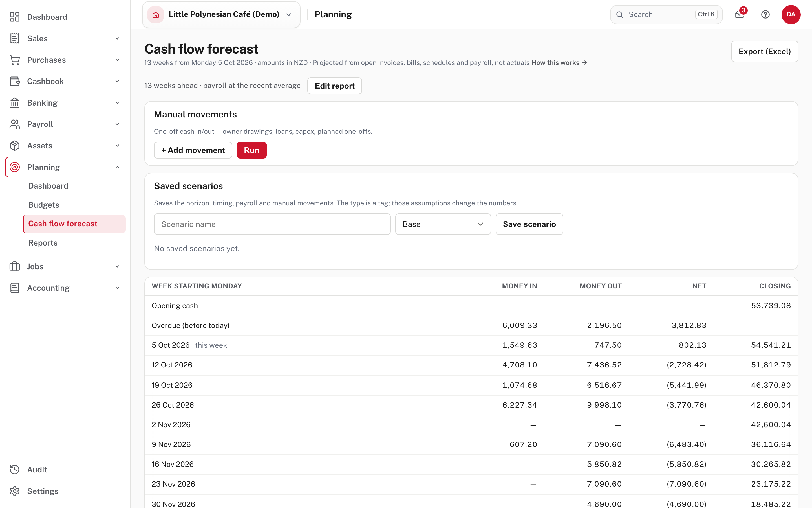Image resolution: width=812 pixels, height=508 pixels.
Task: Click the Overdue (before today) row
Action: point(471,326)
